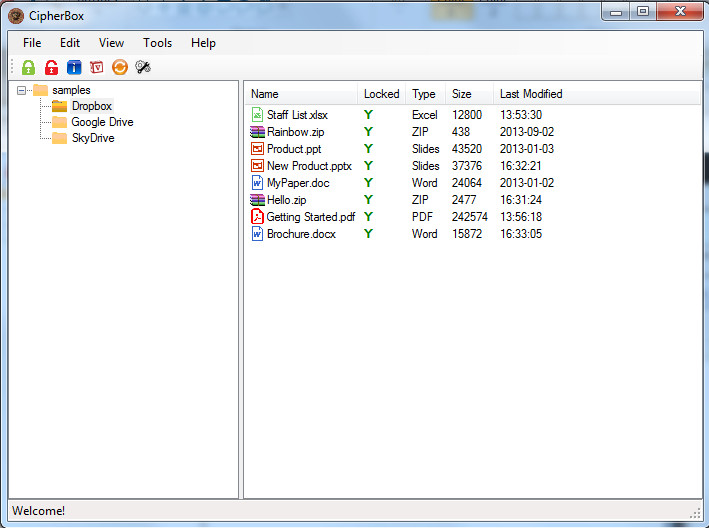
Task: Click the Locked Y value for Staff List.xlsx
Action: click(369, 115)
